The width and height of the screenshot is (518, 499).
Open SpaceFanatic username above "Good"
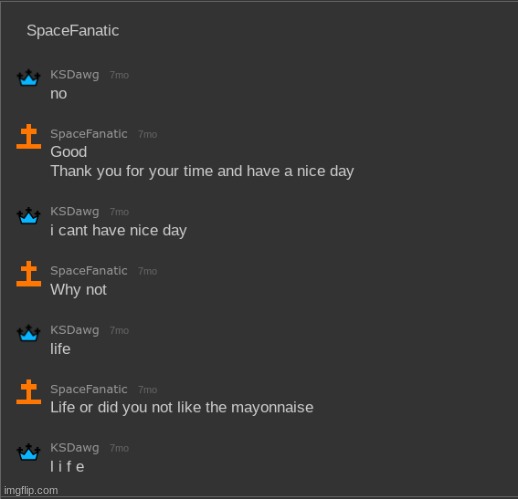(89, 134)
